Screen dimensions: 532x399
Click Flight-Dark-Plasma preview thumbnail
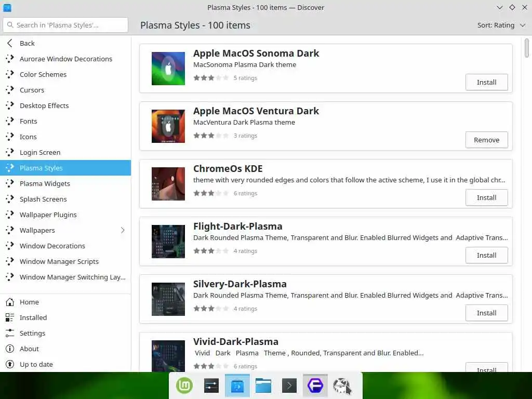tap(168, 242)
